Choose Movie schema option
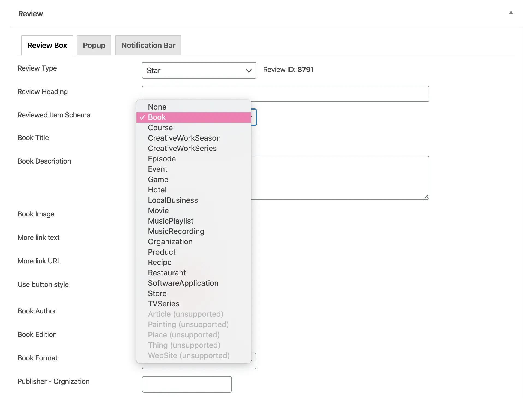532x398 pixels. click(193, 210)
